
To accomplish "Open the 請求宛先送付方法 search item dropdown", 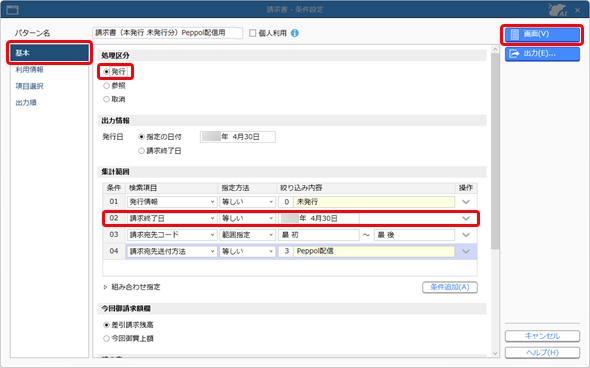I will coord(172,251).
